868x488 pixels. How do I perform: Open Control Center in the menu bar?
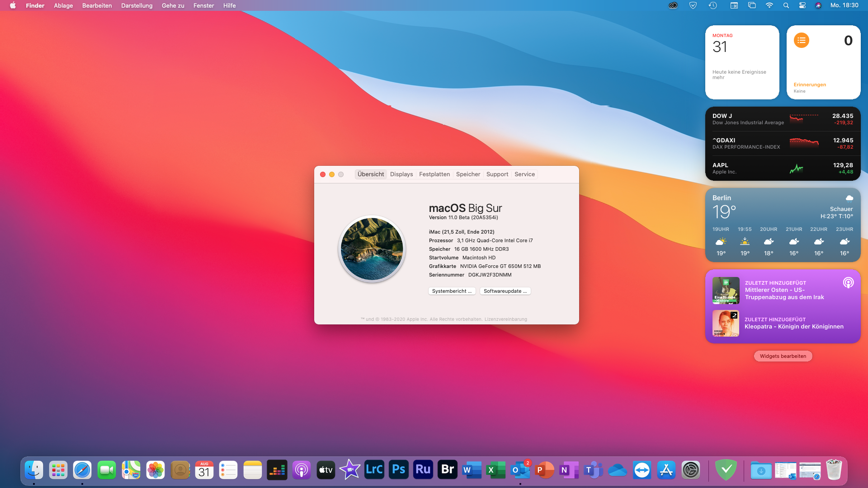(x=802, y=5)
